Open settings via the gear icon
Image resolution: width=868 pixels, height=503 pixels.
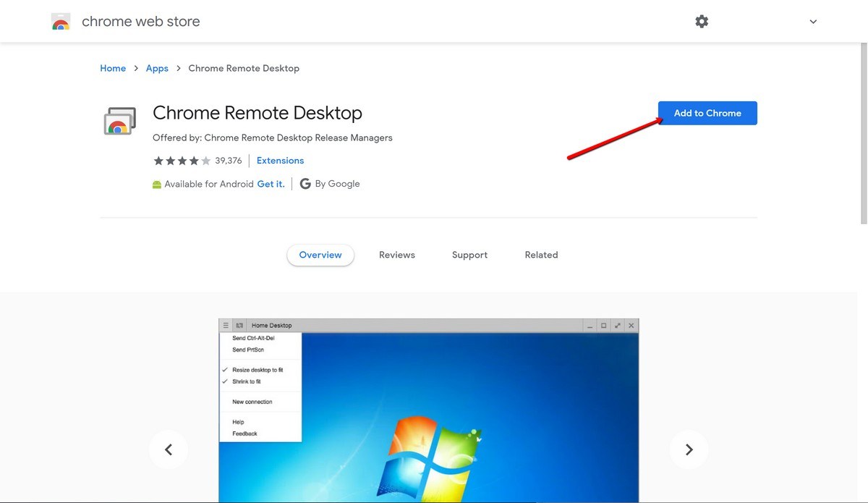701,21
